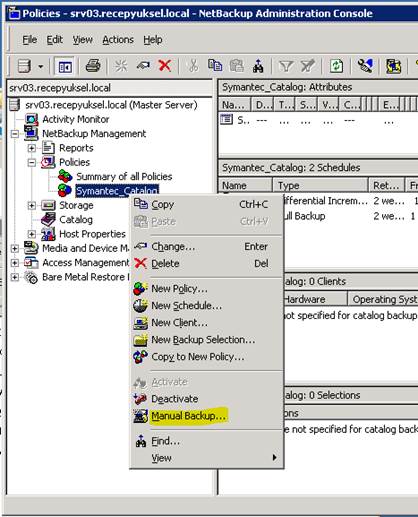Viewport: 418px width, 517px height.
Task: Select Summary of all Policies
Action: 124,177
